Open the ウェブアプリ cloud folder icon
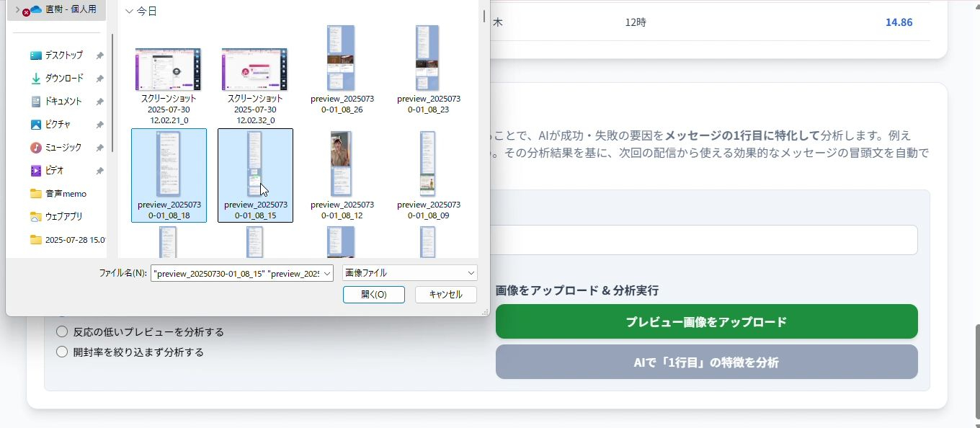Viewport: 980px width, 428px height. 36,217
